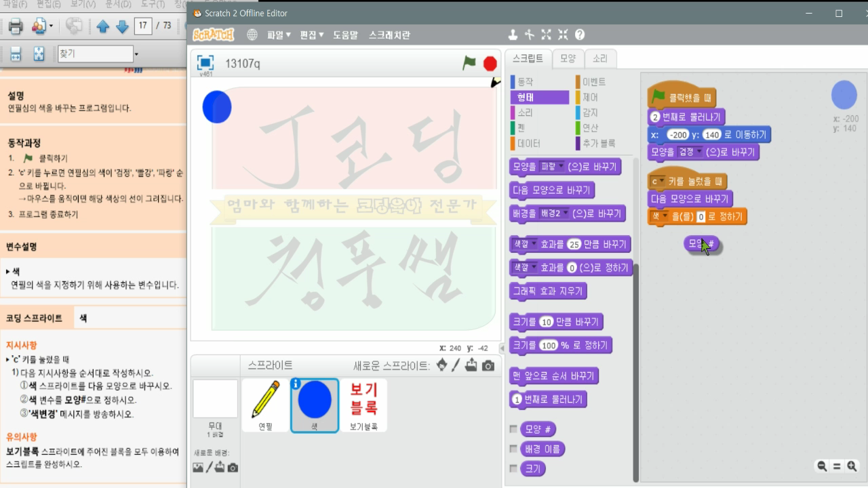
Task: Switch to the 모양 tab
Action: click(x=568, y=59)
